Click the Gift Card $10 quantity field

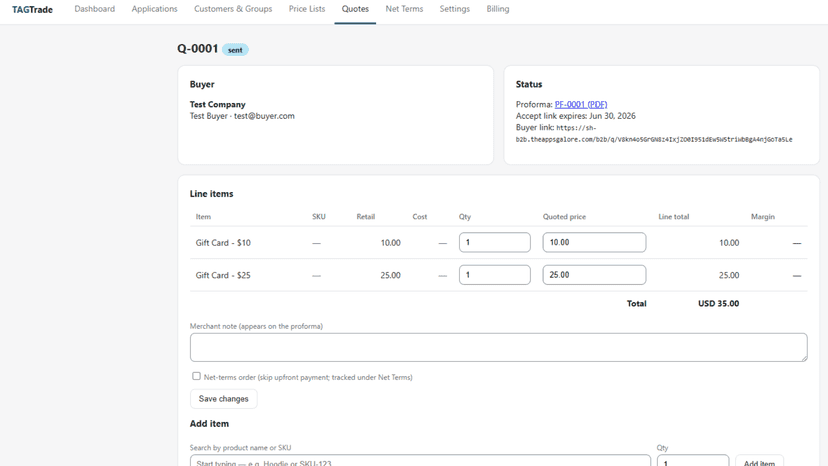coord(495,243)
